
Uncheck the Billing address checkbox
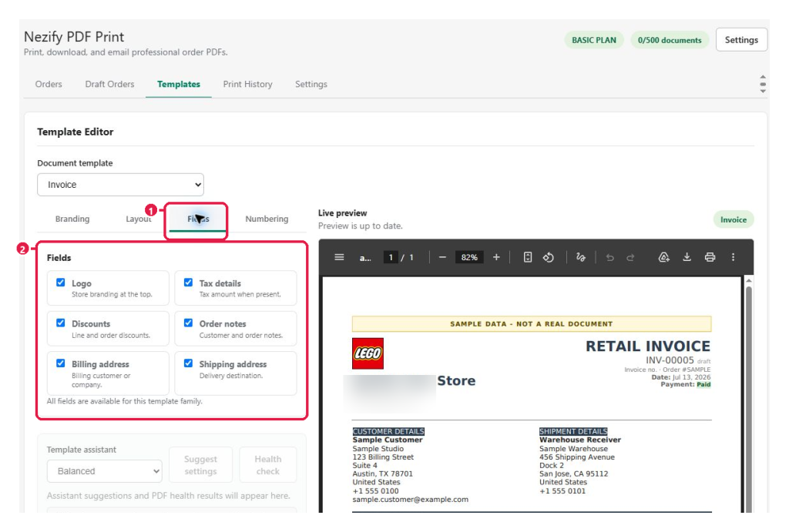(60, 363)
